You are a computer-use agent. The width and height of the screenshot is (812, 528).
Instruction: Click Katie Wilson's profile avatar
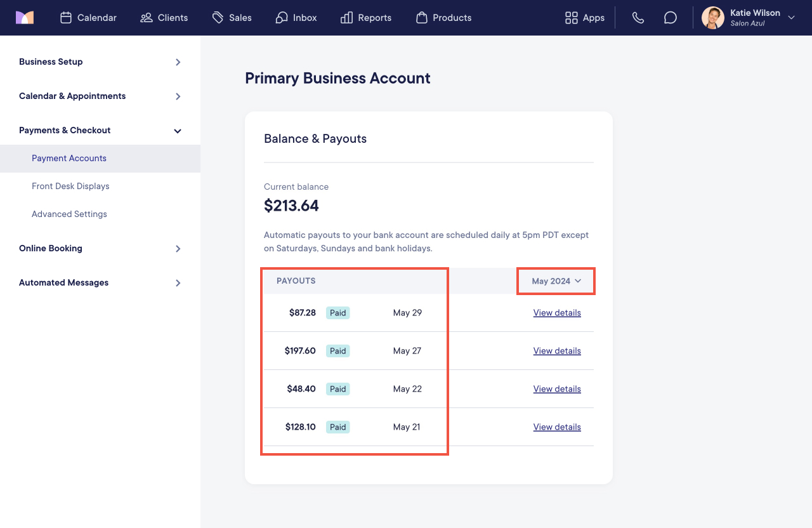pyautogui.click(x=713, y=18)
